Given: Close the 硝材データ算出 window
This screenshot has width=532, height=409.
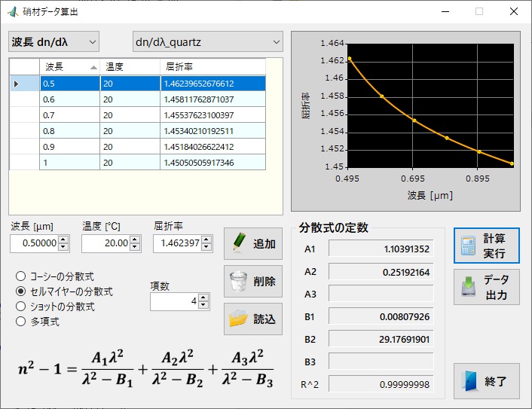Looking at the screenshot, I should (x=514, y=11).
